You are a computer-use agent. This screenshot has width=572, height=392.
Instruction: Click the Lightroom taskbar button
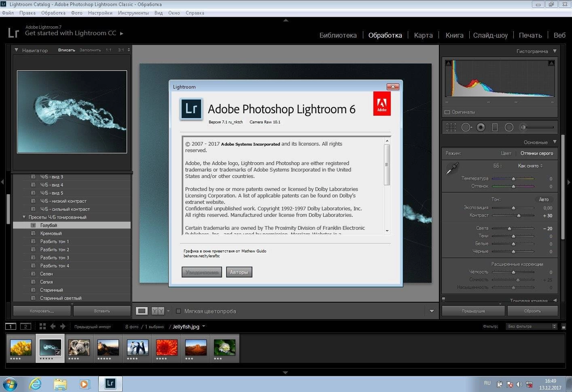coord(110,384)
